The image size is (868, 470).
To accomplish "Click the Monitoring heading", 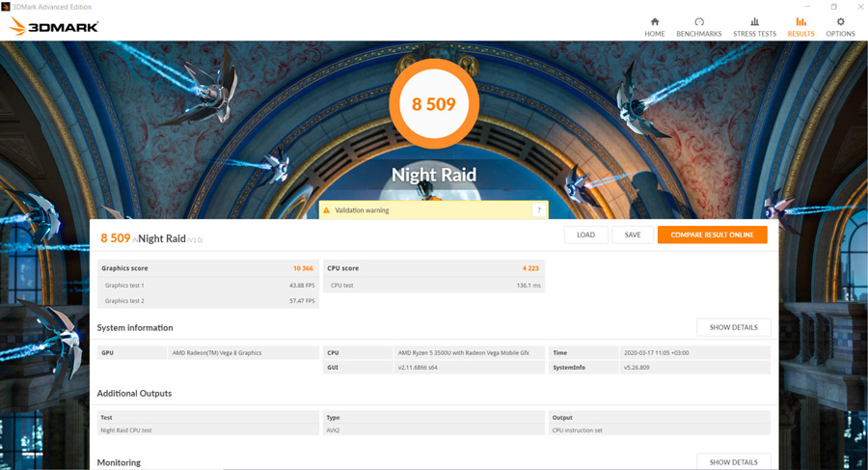I will point(119,462).
